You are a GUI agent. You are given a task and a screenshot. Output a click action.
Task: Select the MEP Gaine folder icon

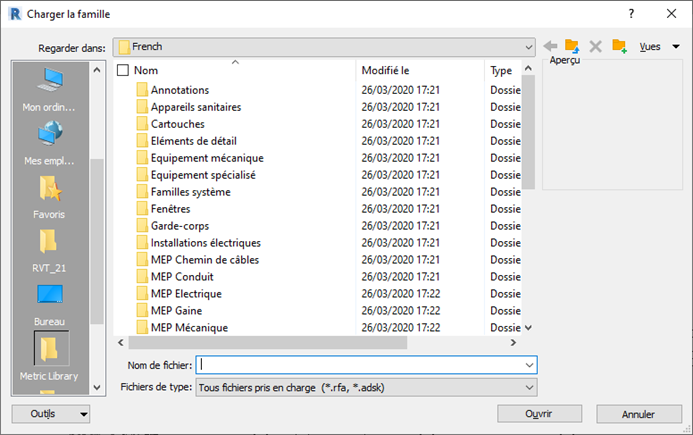(142, 310)
